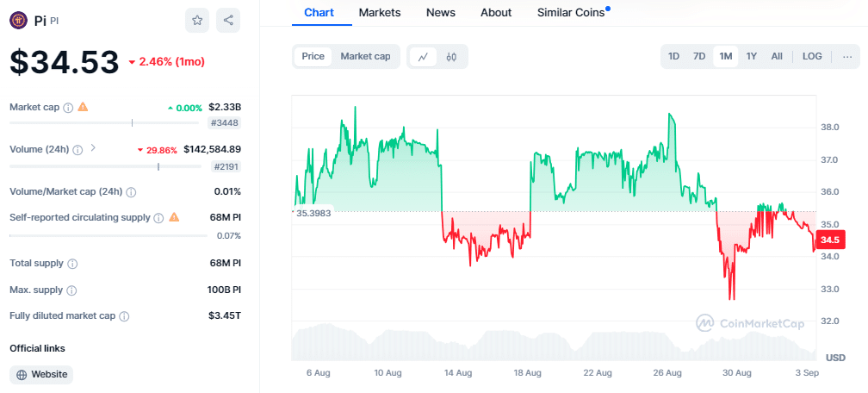Switch to candlestick chart icon

451,57
